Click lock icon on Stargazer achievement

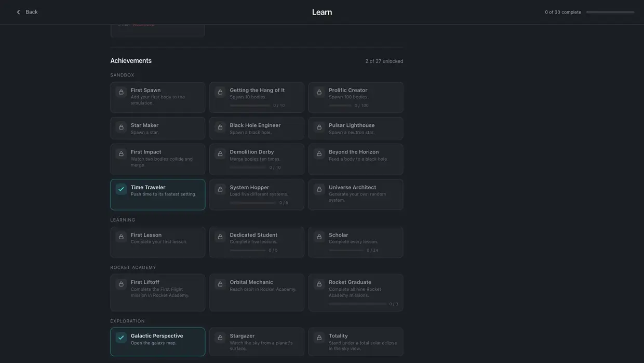pyautogui.click(x=220, y=338)
